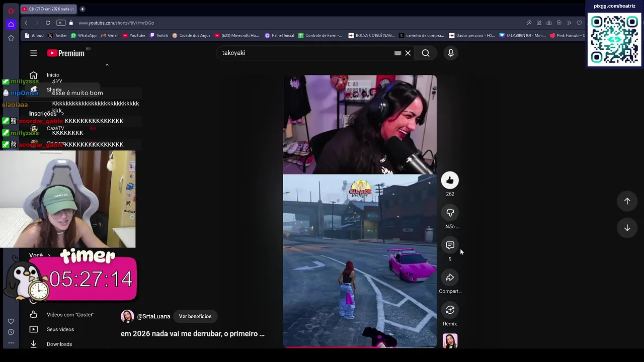Click the SrtaLuana channel avatar
Viewport: 644px width, 362px height.
127,316
